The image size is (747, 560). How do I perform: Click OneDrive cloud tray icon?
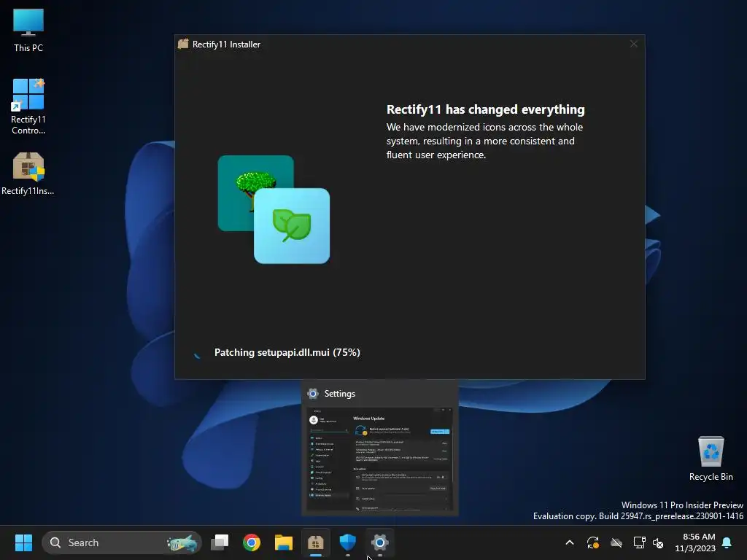tap(616, 542)
